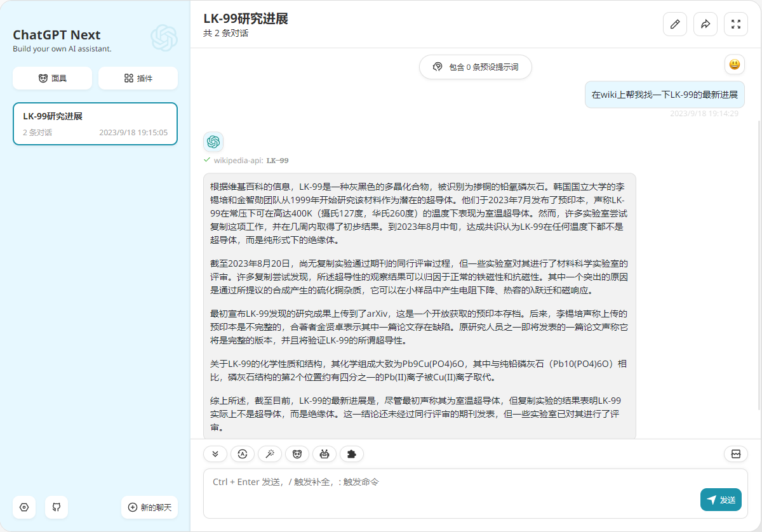Open the 面具 tab in sidebar

click(x=52, y=78)
